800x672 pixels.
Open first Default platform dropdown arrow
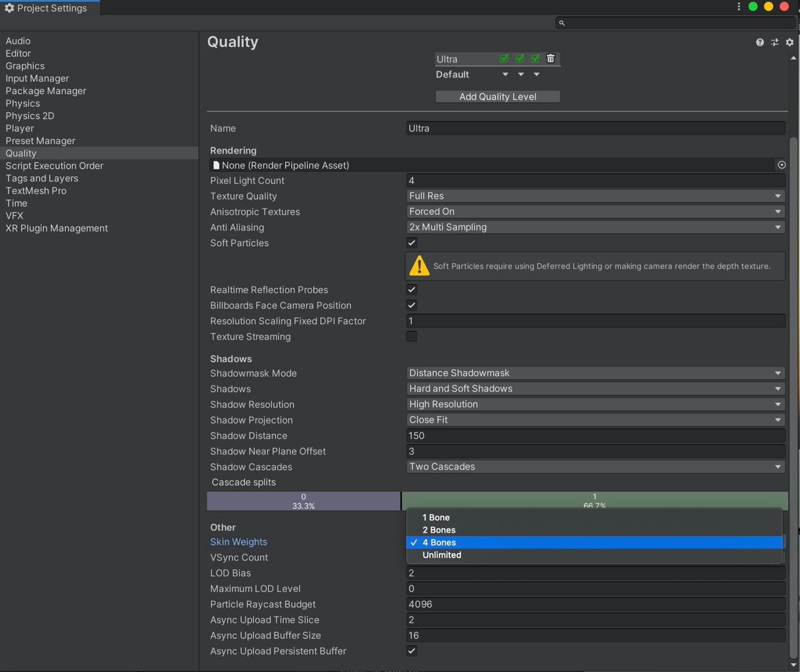505,74
